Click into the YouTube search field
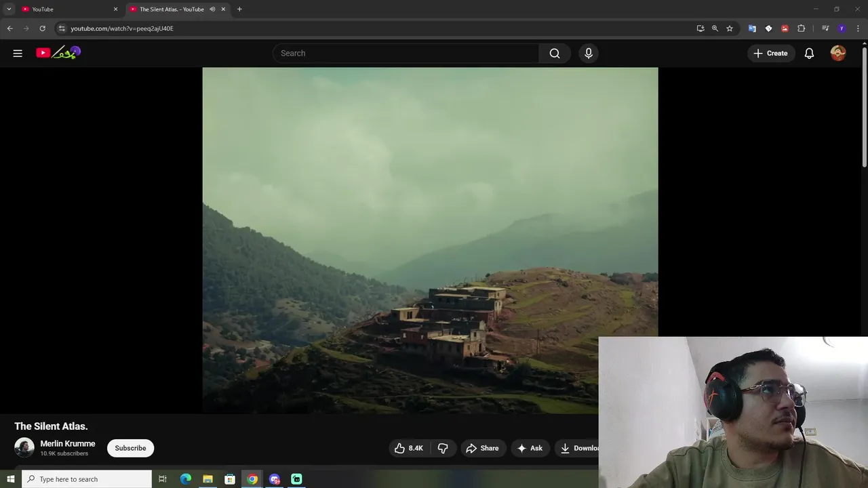 (x=406, y=53)
